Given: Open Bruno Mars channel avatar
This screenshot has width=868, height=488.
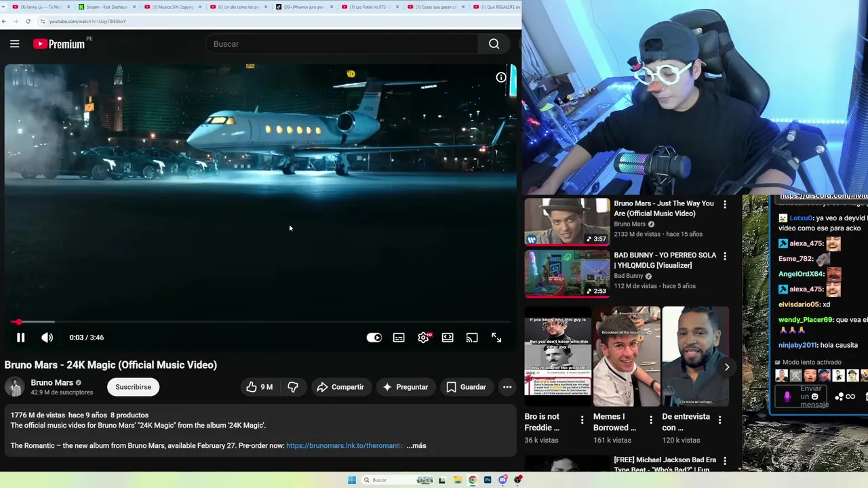Looking at the screenshot, I should tap(14, 387).
